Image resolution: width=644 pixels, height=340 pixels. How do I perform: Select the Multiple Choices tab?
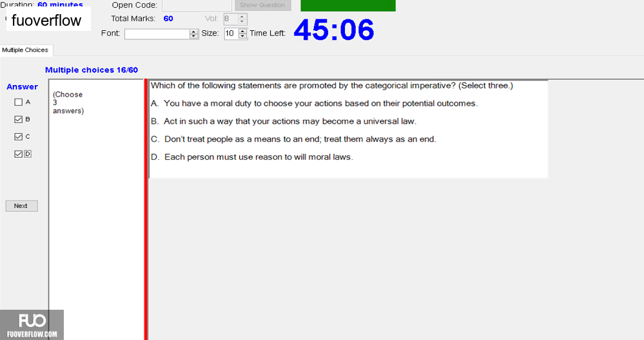25,50
